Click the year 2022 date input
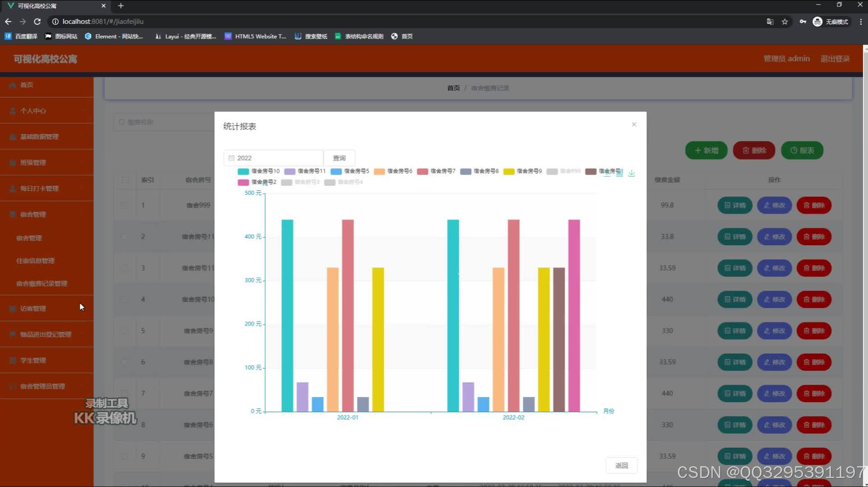 (x=273, y=158)
